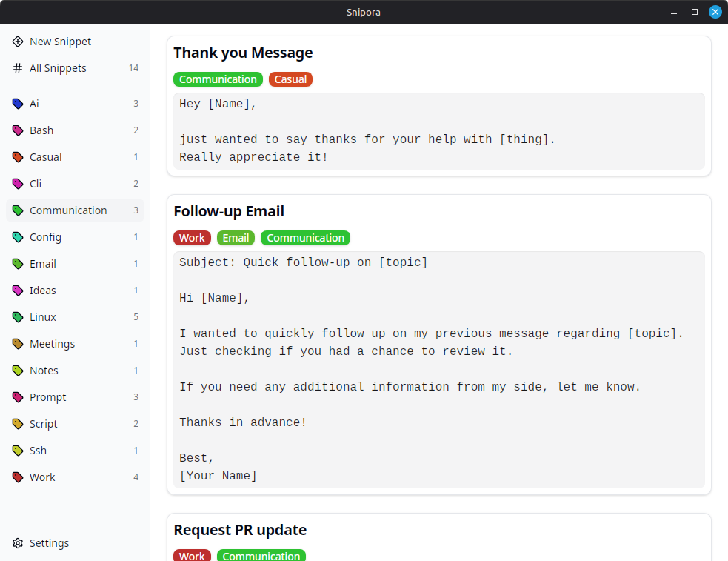The height and width of the screenshot is (561, 728).
Task: Open the Meetings tag list
Action: (76, 344)
